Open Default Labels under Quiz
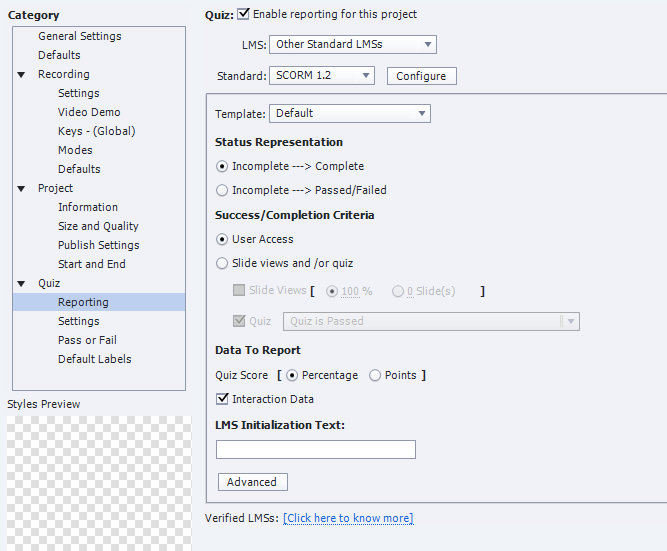 (x=94, y=359)
